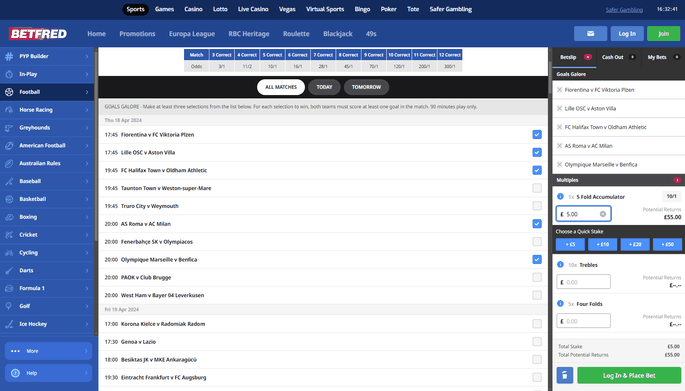Screen dimensions: 685x391
Task: Show ALL MATCHES filter
Action: (281, 87)
